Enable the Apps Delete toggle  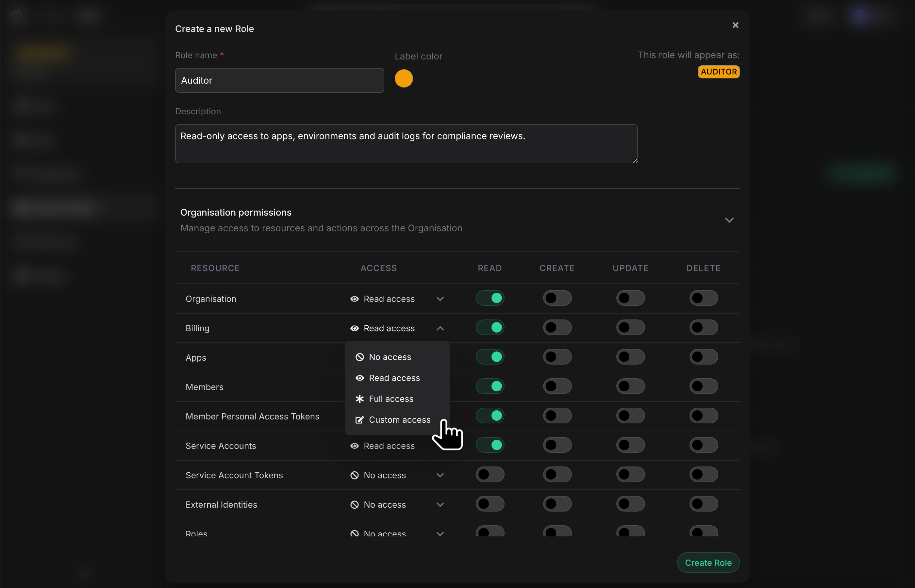[x=704, y=357]
